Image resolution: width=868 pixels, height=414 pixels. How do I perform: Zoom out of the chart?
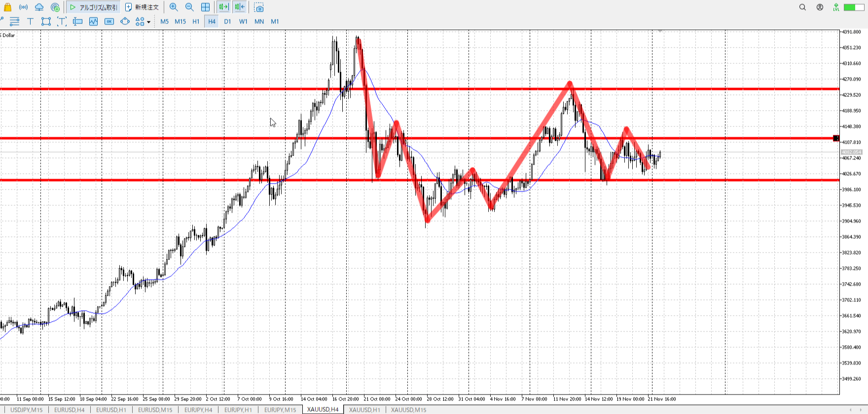click(x=189, y=7)
